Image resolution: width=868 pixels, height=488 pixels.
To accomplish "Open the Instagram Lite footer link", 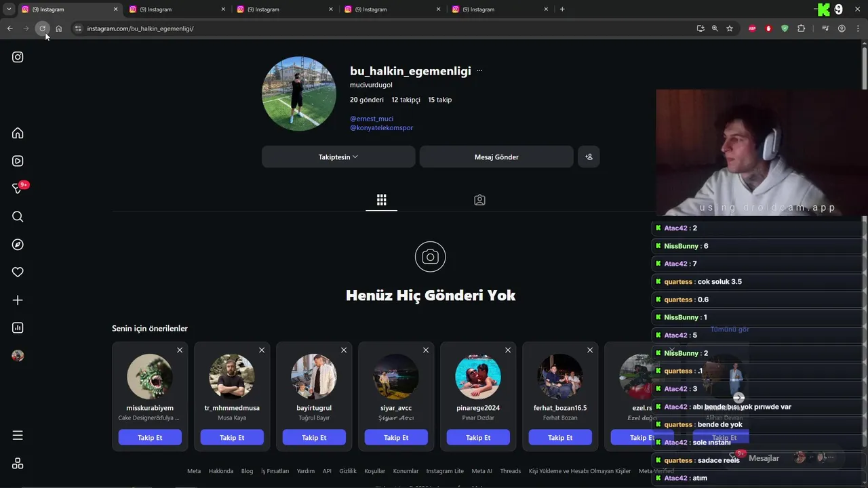I will click(445, 471).
